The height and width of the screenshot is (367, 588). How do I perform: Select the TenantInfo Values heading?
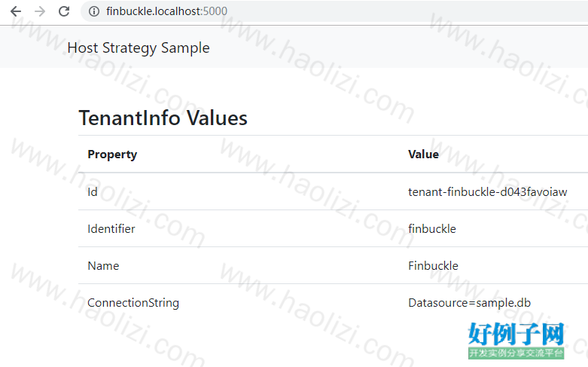[163, 118]
